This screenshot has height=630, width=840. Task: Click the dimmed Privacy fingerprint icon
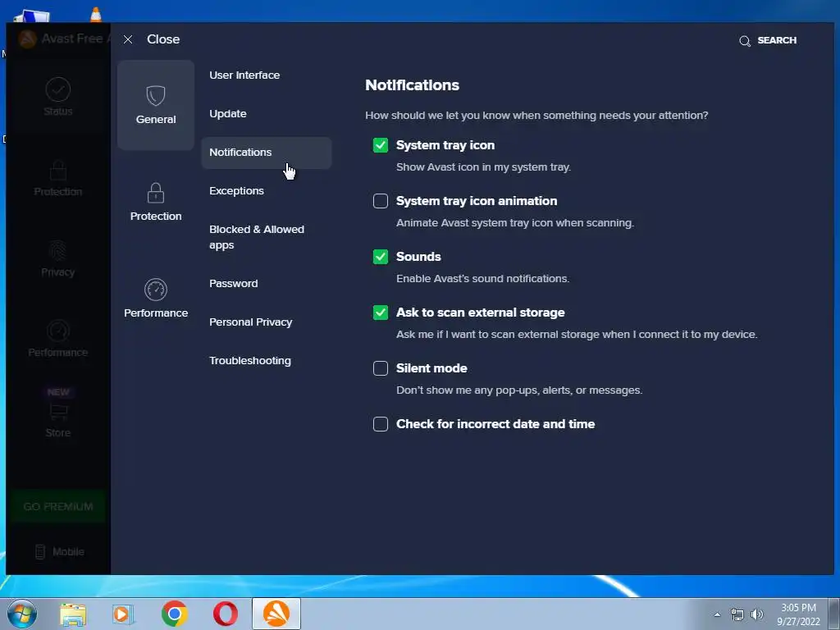pos(58,251)
